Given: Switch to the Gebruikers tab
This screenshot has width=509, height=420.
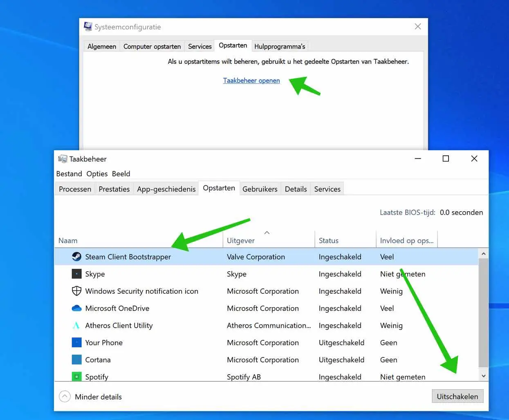Looking at the screenshot, I should tap(260, 189).
